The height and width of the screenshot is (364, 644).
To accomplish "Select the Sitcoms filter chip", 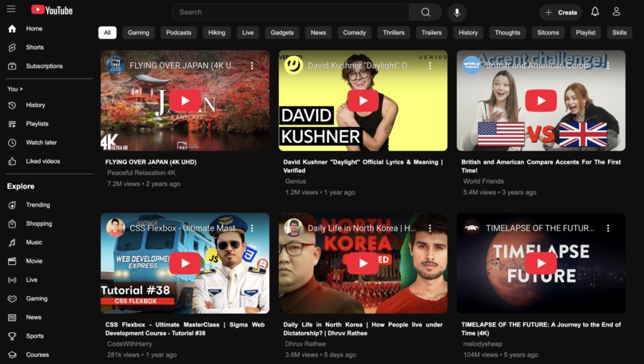I will click(548, 33).
